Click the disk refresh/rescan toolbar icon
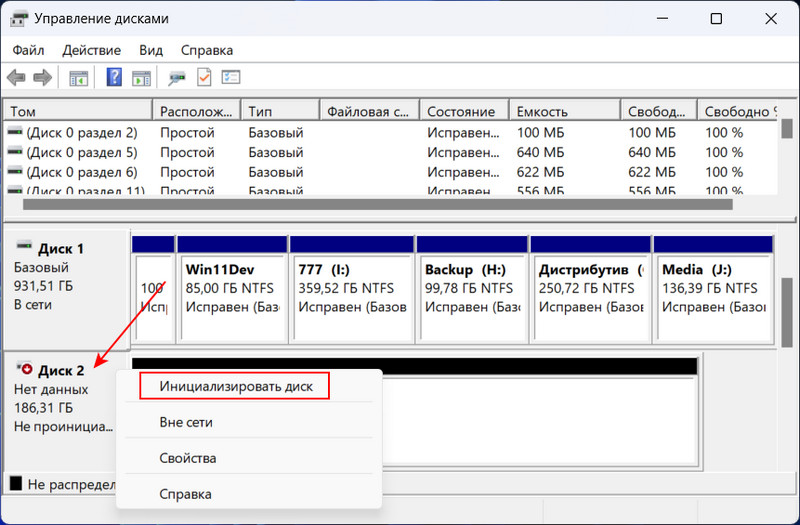This screenshot has height=525, width=800. (x=177, y=78)
